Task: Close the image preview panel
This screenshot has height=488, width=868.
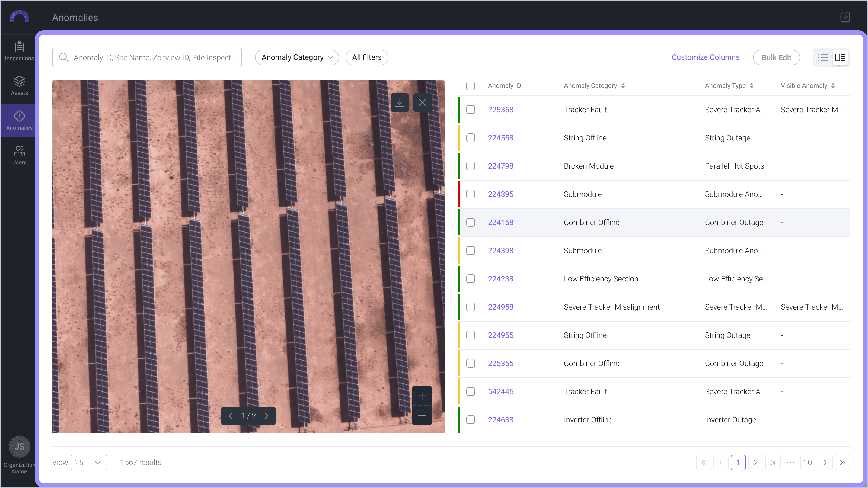Action: click(422, 102)
